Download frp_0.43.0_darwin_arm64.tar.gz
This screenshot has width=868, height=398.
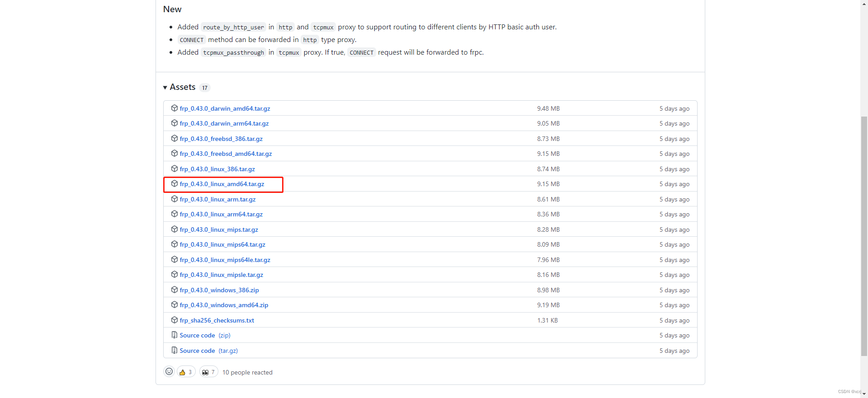click(224, 123)
